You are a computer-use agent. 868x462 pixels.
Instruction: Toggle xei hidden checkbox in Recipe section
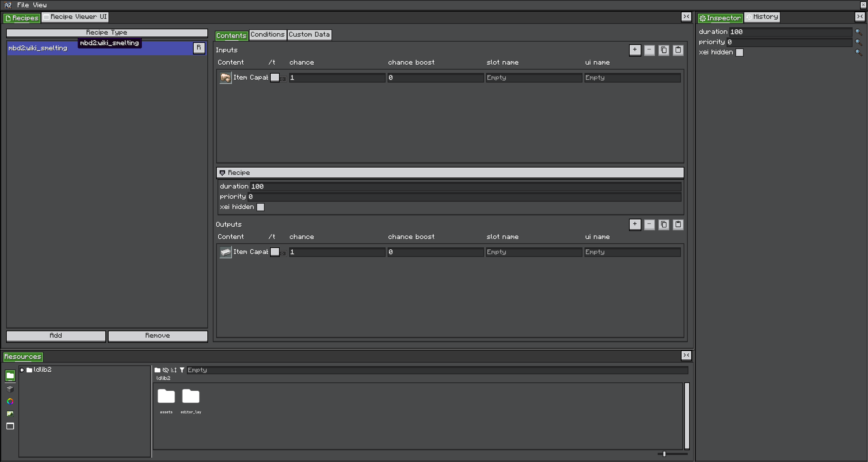261,207
